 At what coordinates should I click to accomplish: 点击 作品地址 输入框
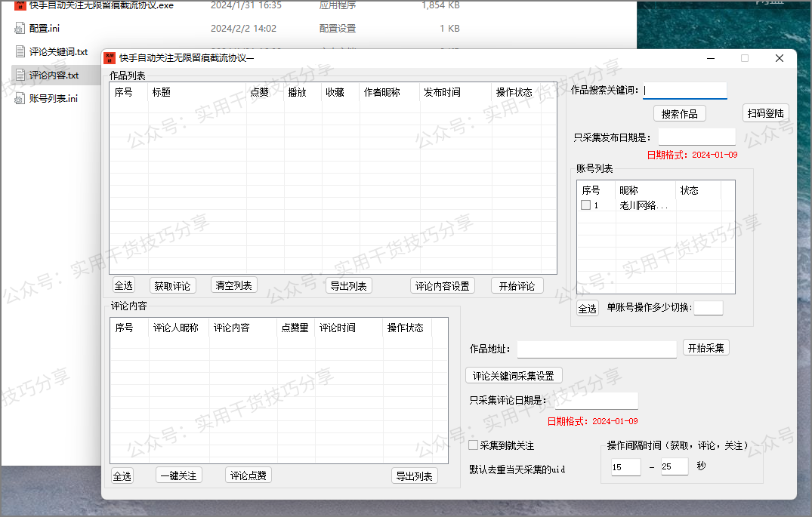coord(597,349)
